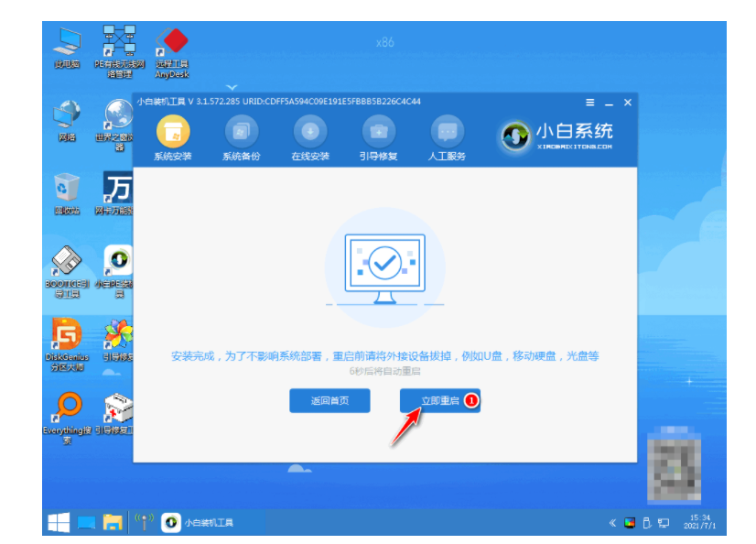Close the 小白装机工具 window
This screenshot has width=756, height=544.
coord(628,103)
